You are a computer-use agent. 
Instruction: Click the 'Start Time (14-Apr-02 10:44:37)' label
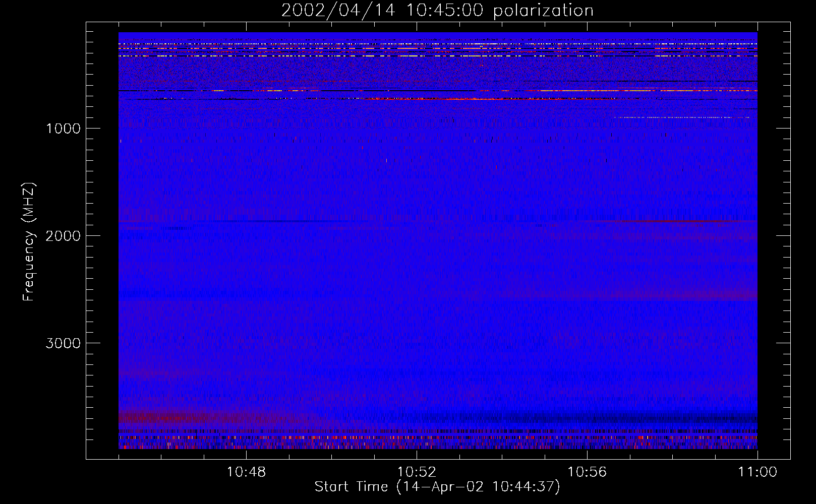[x=437, y=487]
